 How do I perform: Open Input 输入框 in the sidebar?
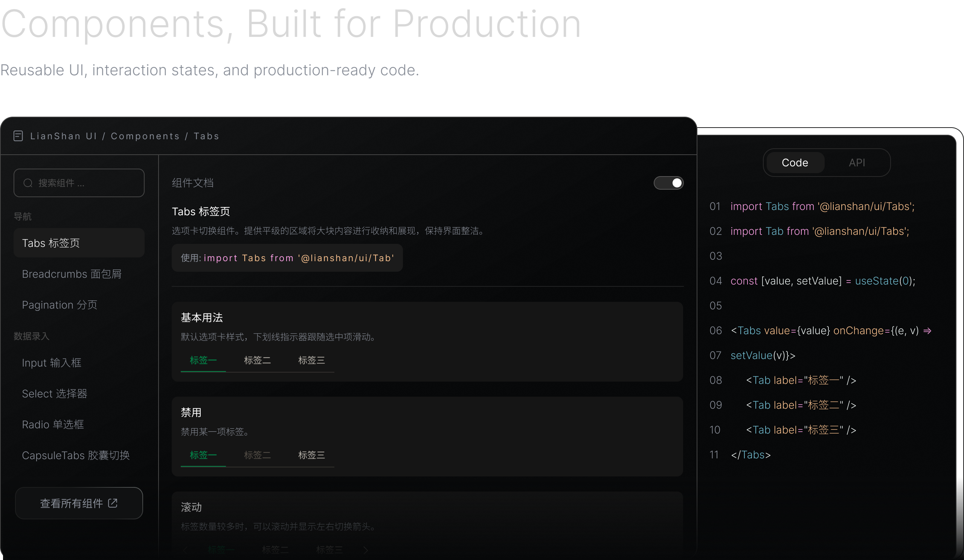(x=79, y=362)
